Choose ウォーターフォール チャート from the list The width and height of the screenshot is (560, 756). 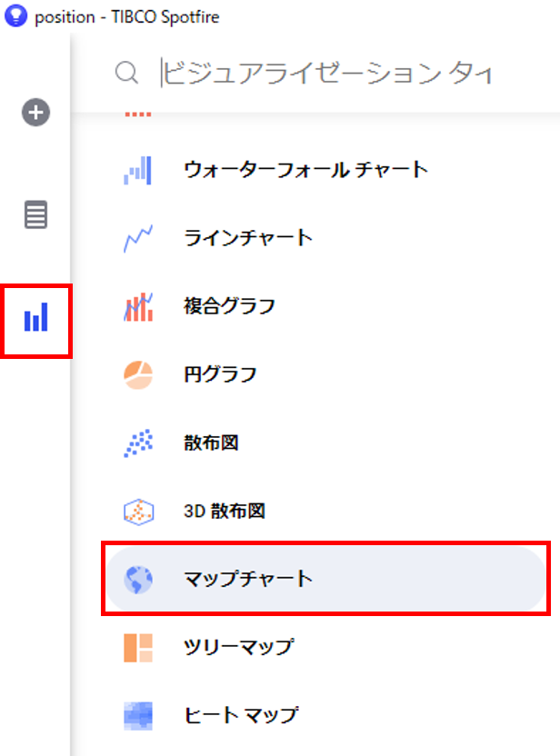pyautogui.click(x=305, y=170)
